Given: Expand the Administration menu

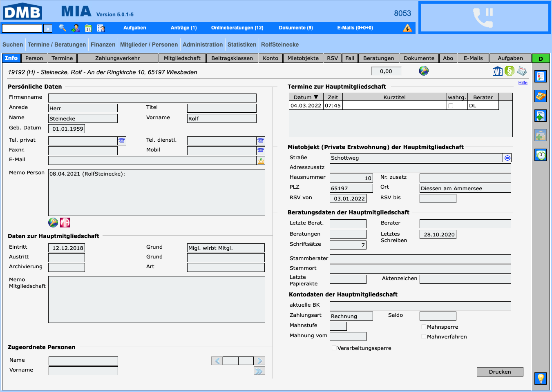Looking at the screenshot, I should tap(203, 45).
